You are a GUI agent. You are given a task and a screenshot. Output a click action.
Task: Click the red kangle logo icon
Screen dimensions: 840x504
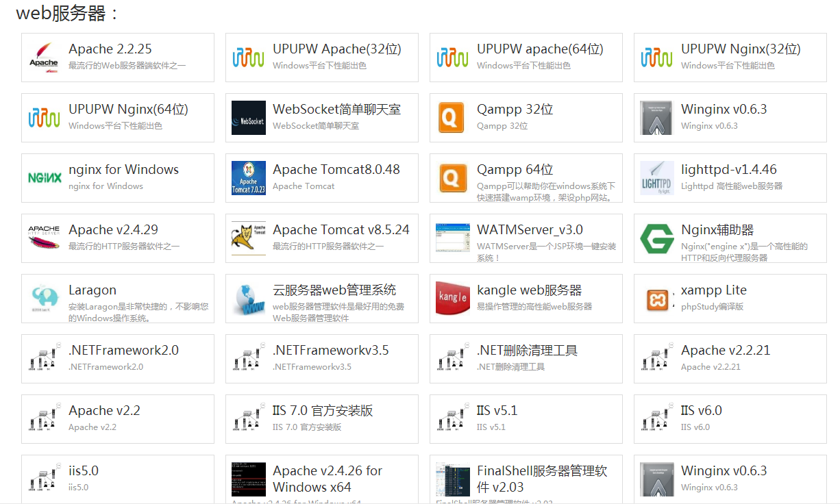point(452,299)
